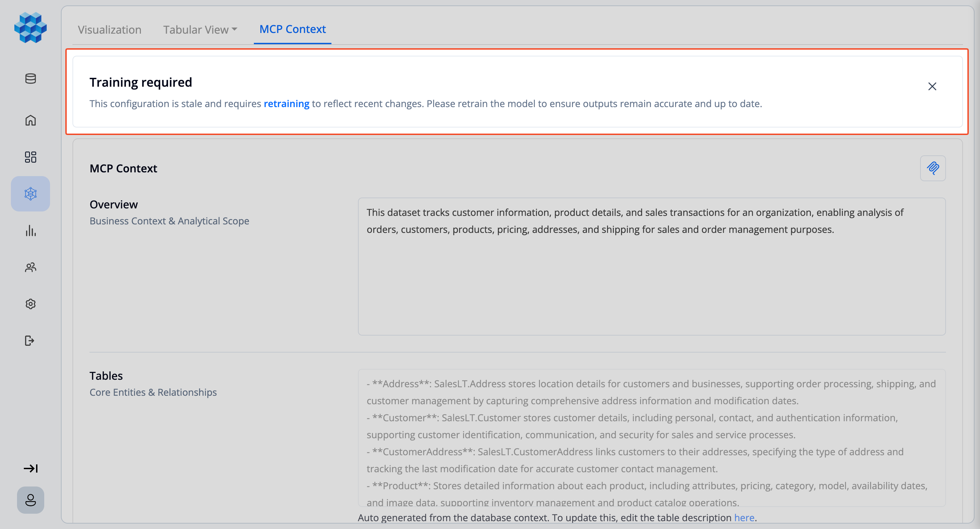Image resolution: width=980 pixels, height=529 pixels.
Task: Click the 'Tables' label
Action: click(106, 376)
